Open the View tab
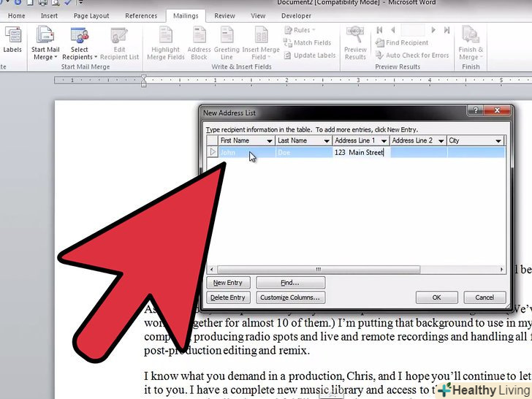Viewport: 532px width, 399px height. click(258, 16)
